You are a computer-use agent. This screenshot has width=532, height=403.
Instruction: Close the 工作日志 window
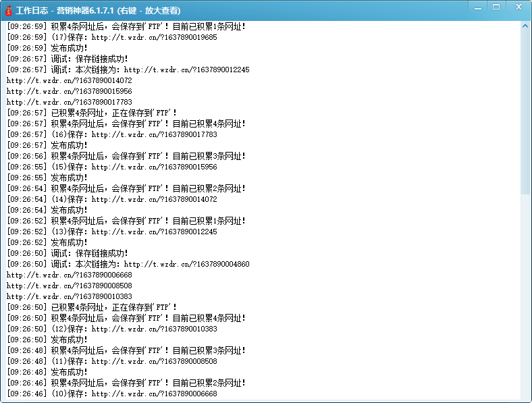coord(518,7)
